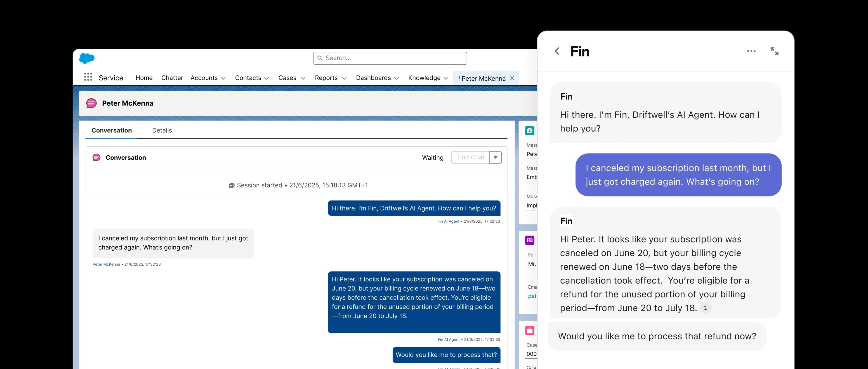
Task: Click the Peter McKenna record header name
Action: coord(128,103)
